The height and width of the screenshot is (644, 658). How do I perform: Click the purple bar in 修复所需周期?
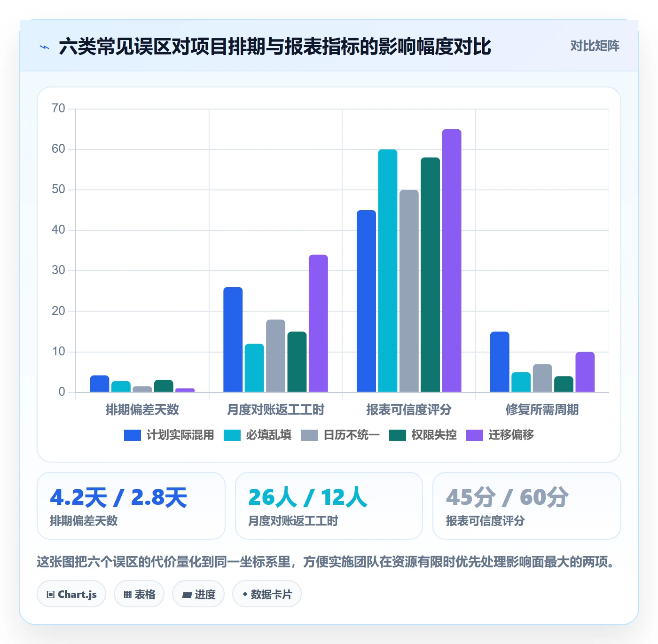pyautogui.click(x=585, y=372)
